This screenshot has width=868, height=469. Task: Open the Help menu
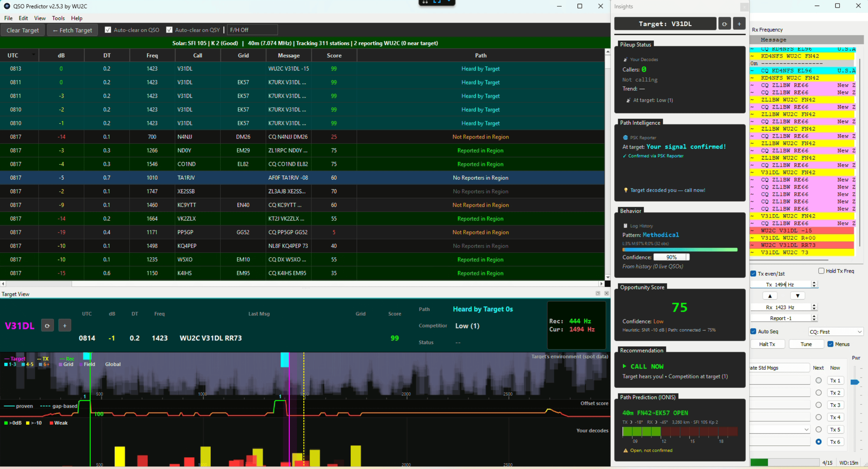(76, 18)
